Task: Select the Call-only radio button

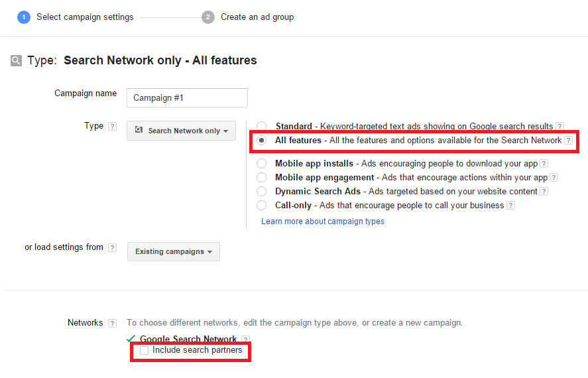Action: pos(262,206)
